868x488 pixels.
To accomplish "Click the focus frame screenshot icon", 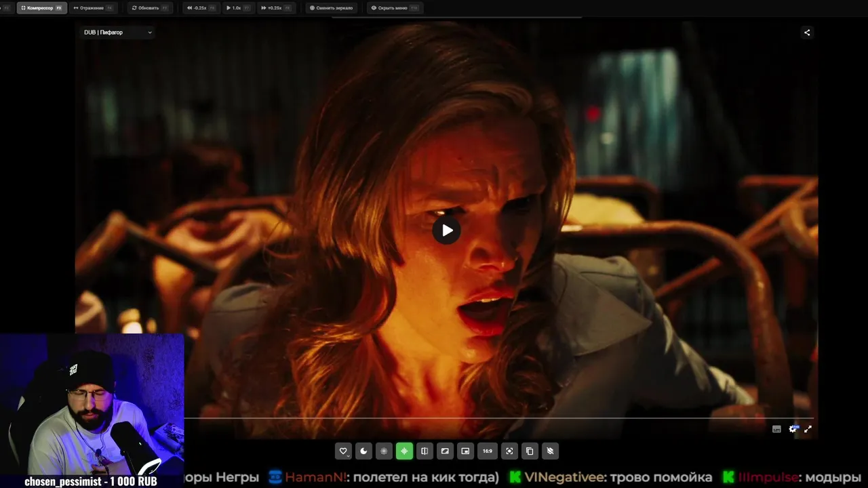I will 509,451.
